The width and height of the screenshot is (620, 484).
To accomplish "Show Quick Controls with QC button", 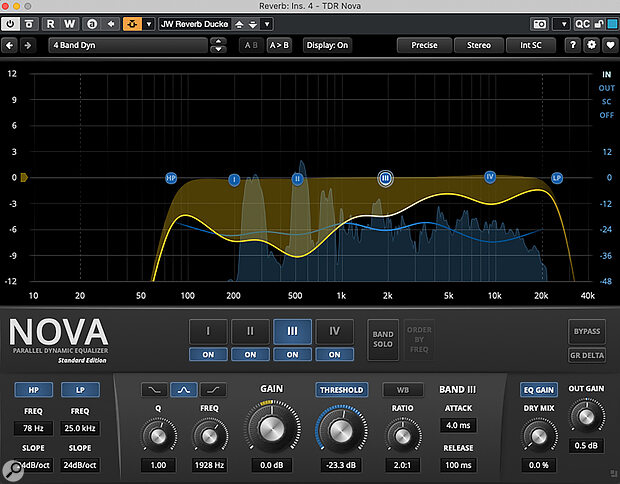I will tap(582, 24).
